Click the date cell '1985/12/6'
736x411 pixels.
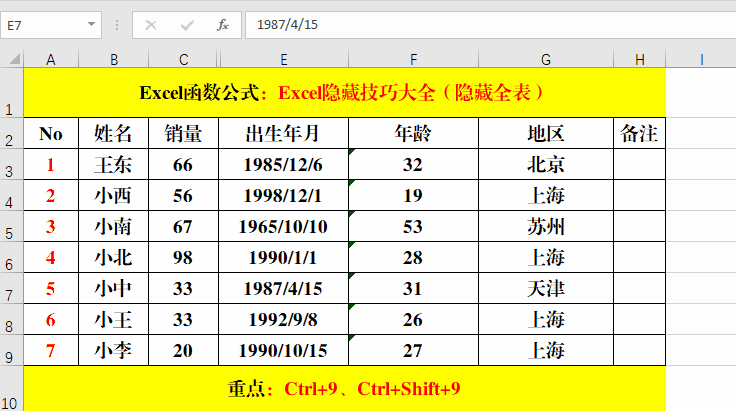[x=284, y=164]
